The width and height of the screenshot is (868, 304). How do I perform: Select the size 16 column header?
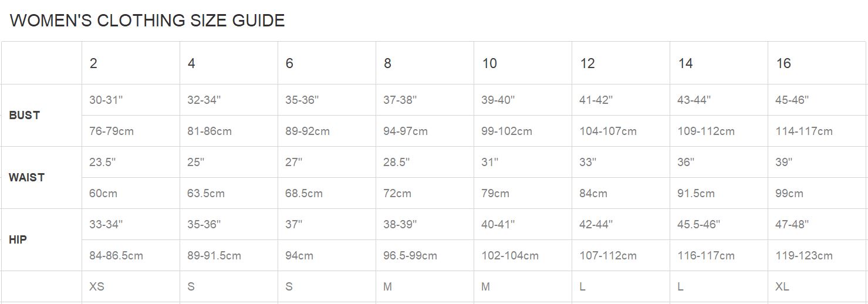783,63
